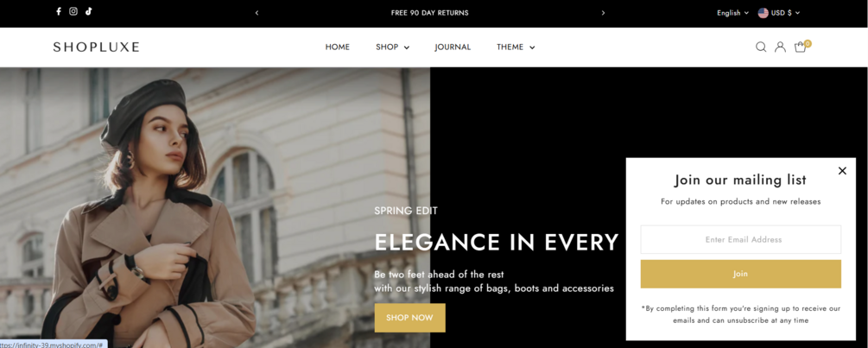Click the SHOPLUXE logo
868x348 pixels.
[97, 47]
